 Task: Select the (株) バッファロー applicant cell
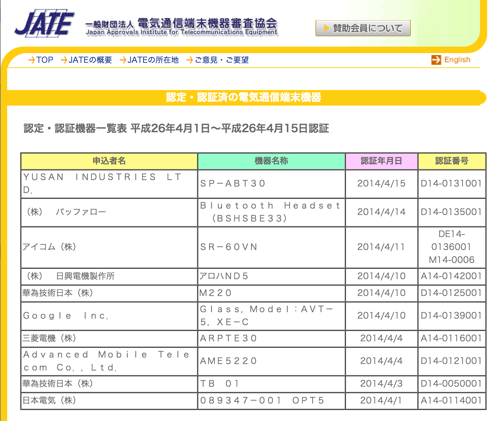click(x=109, y=212)
